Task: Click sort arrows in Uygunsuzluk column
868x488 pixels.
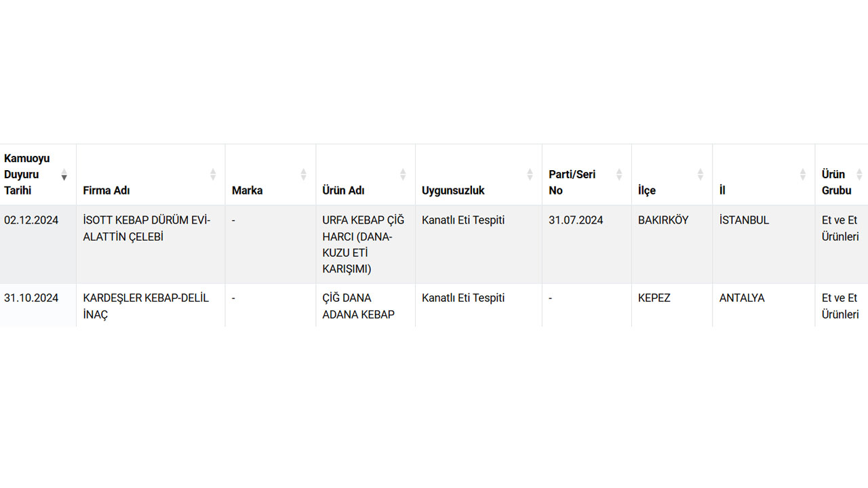Action: click(530, 175)
